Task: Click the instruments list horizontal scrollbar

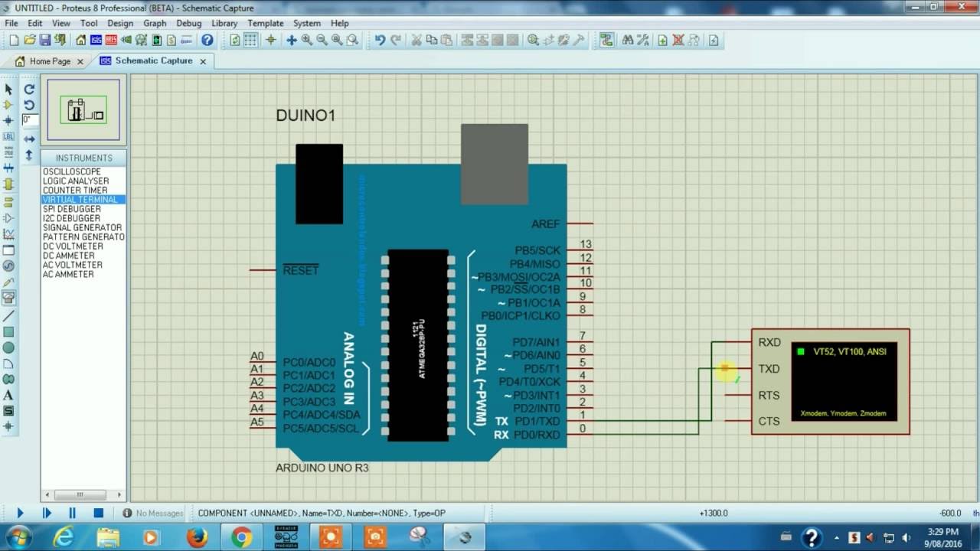Action: tap(83, 494)
